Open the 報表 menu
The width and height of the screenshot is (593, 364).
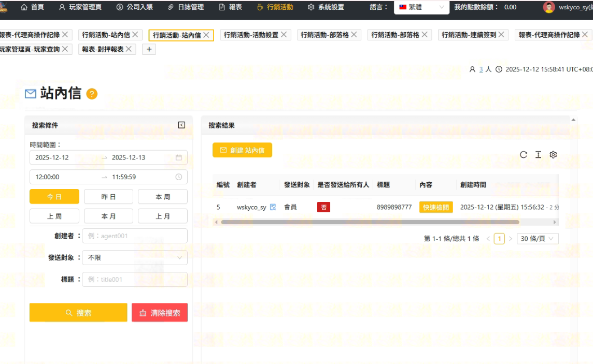pyautogui.click(x=230, y=7)
